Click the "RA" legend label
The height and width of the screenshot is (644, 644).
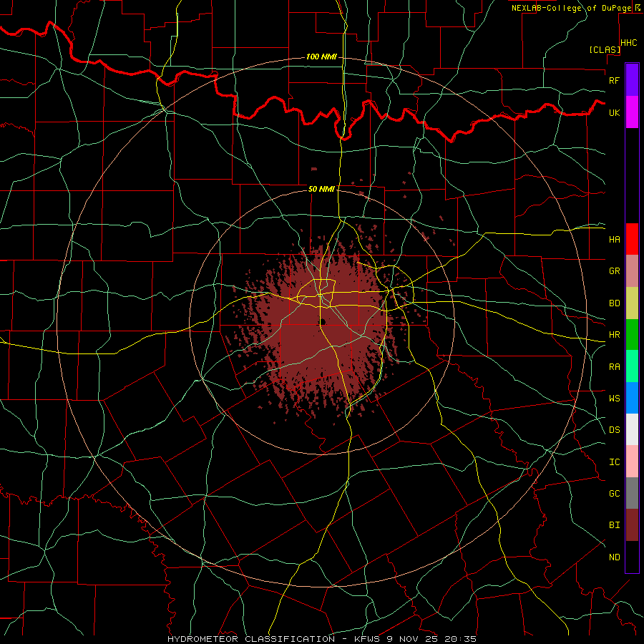tap(614, 367)
